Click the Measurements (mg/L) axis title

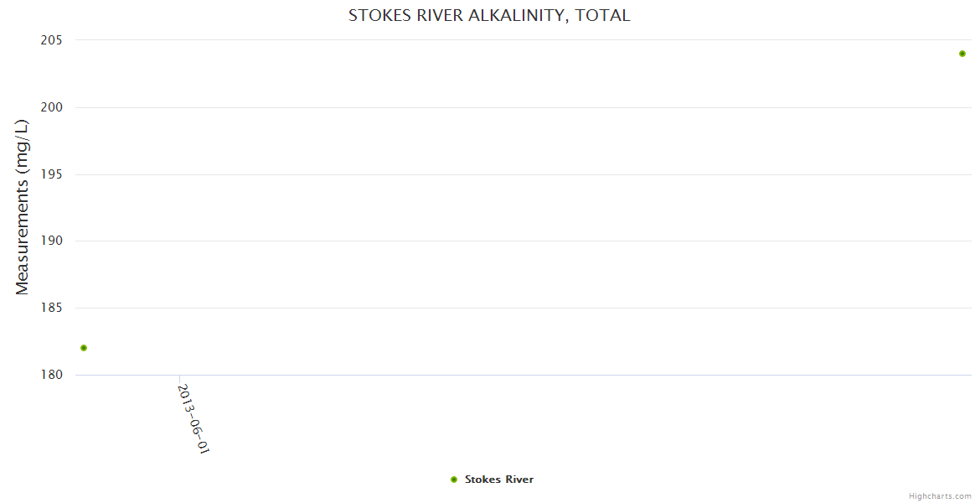tap(23, 207)
